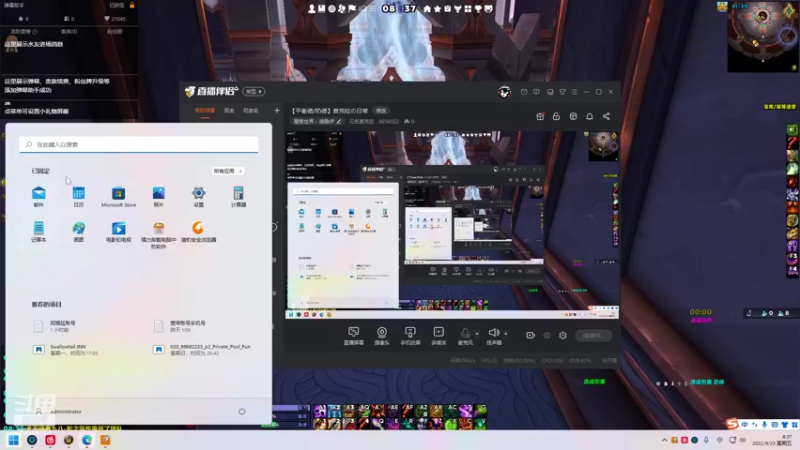Click the edit button beside stream title

[x=381, y=111]
